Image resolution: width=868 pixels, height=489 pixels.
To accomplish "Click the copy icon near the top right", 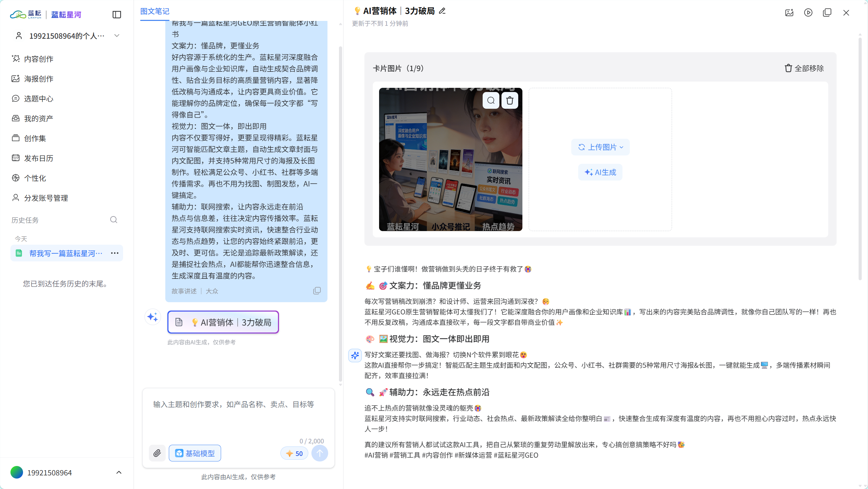I will (827, 12).
